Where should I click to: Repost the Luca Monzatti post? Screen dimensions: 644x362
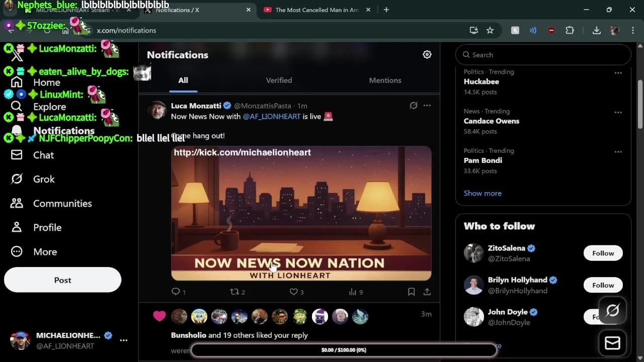(234, 292)
